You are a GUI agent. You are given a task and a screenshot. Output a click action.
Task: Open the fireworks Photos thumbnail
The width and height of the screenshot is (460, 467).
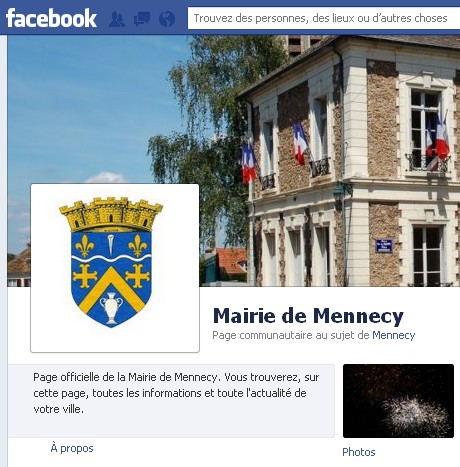pos(398,401)
